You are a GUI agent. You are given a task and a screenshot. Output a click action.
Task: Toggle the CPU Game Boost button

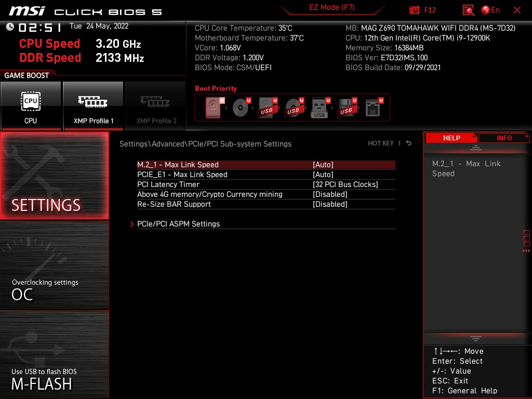(x=31, y=105)
